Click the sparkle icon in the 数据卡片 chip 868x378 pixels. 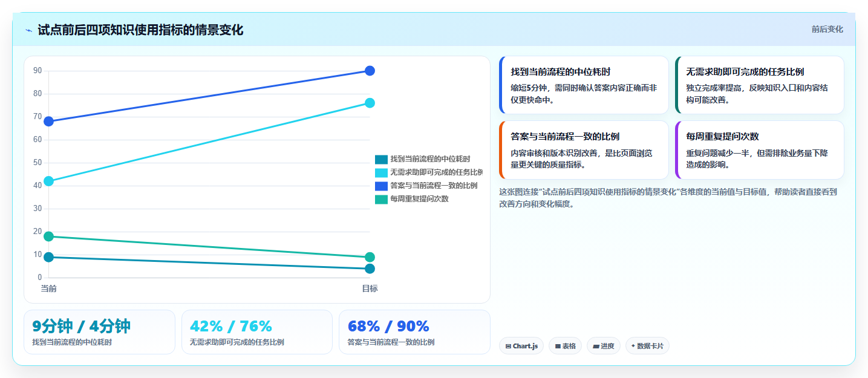[633, 346]
